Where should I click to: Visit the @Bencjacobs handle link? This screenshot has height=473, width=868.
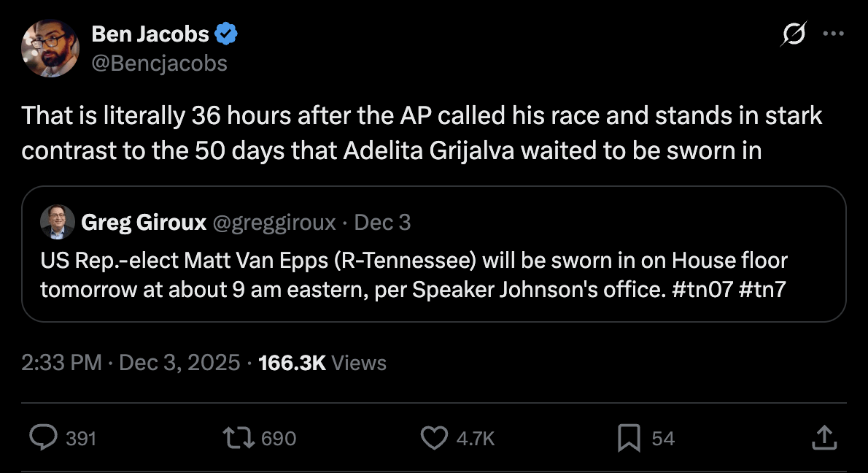click(x=159, y=64)
